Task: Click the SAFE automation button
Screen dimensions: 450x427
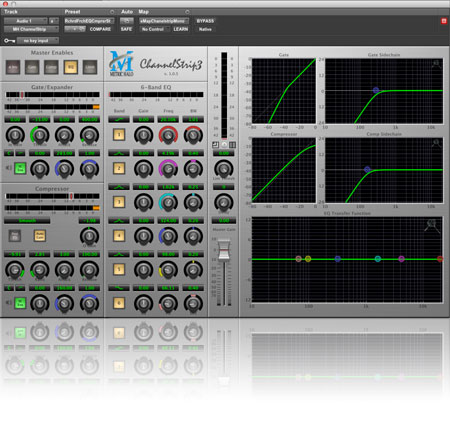Action: pyautogui.click(x=126, y=29)
